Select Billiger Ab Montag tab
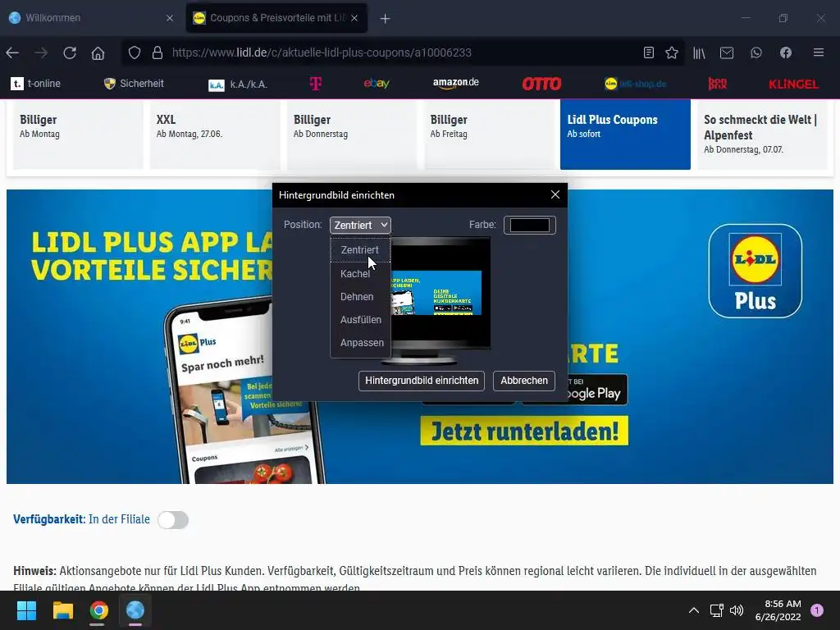Image resolution: width=840 pixels, height=630 pixels. tap(78, 135)
